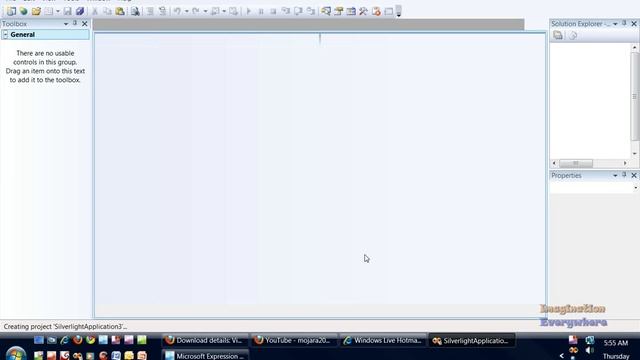Switch to the YouTube Firefox taskbar window

[293, 340]
